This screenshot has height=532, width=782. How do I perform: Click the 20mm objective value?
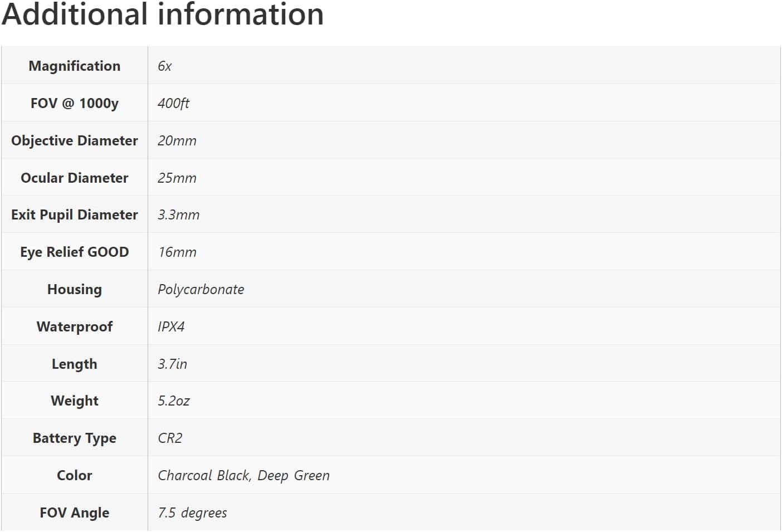coord(177,140)
